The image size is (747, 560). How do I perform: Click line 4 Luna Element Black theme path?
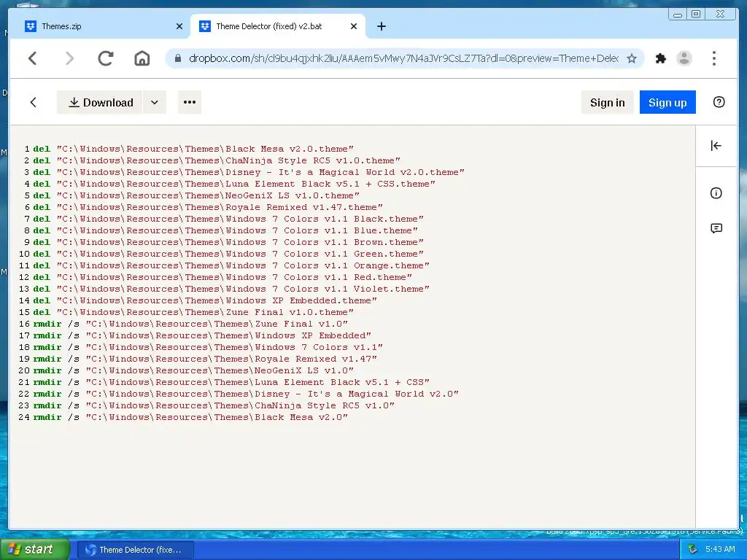pyautogui.click(x=234, y=184)
